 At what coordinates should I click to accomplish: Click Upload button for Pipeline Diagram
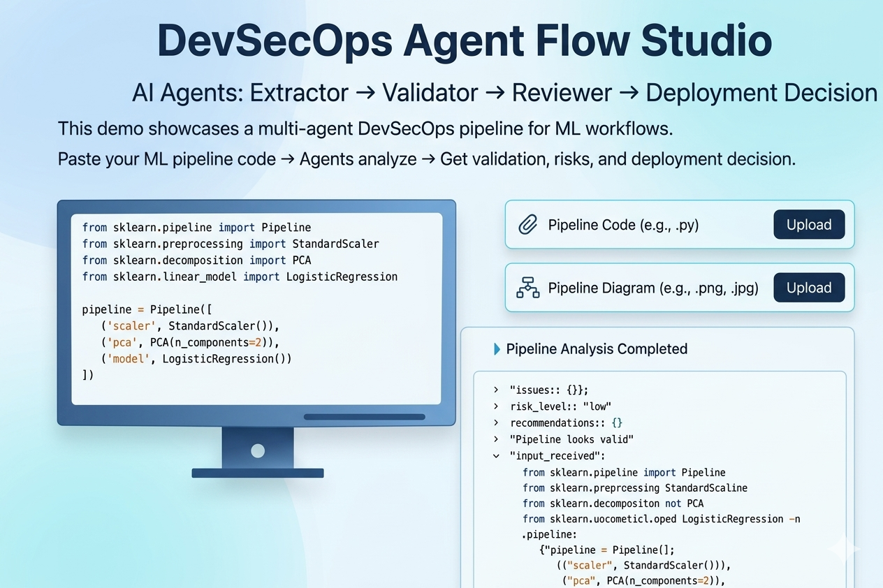(x=809, y=288)
